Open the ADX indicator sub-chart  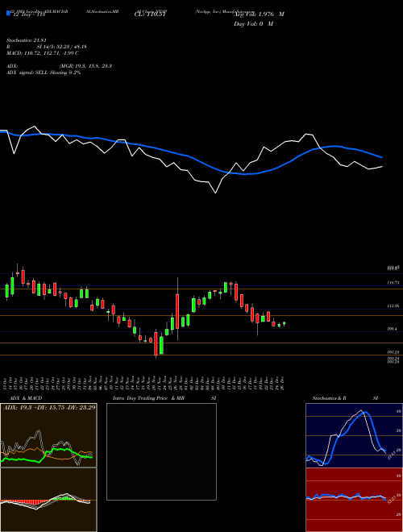tap(48, 435)
